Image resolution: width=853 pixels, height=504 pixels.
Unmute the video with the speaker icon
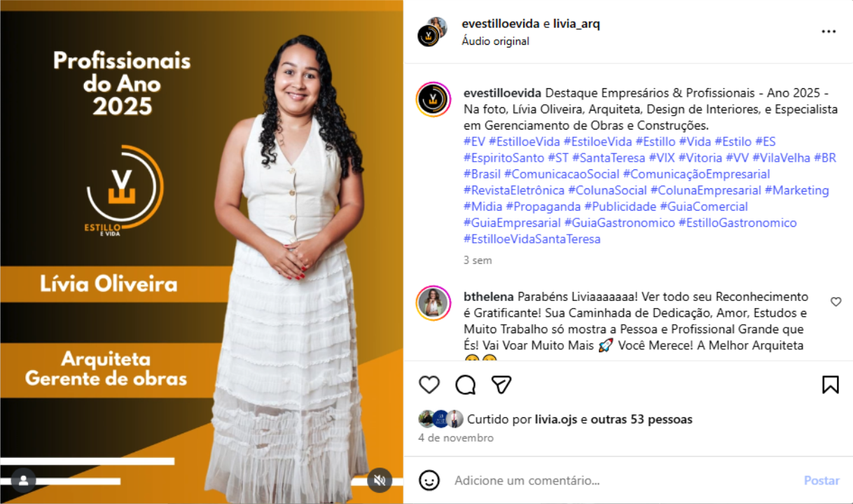[x=380, y=480]
